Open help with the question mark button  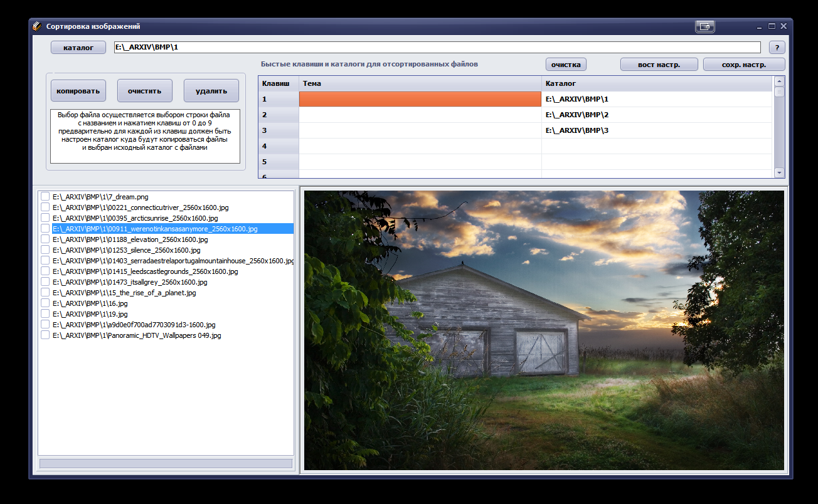pyautogui.click(x=777, y=48)
